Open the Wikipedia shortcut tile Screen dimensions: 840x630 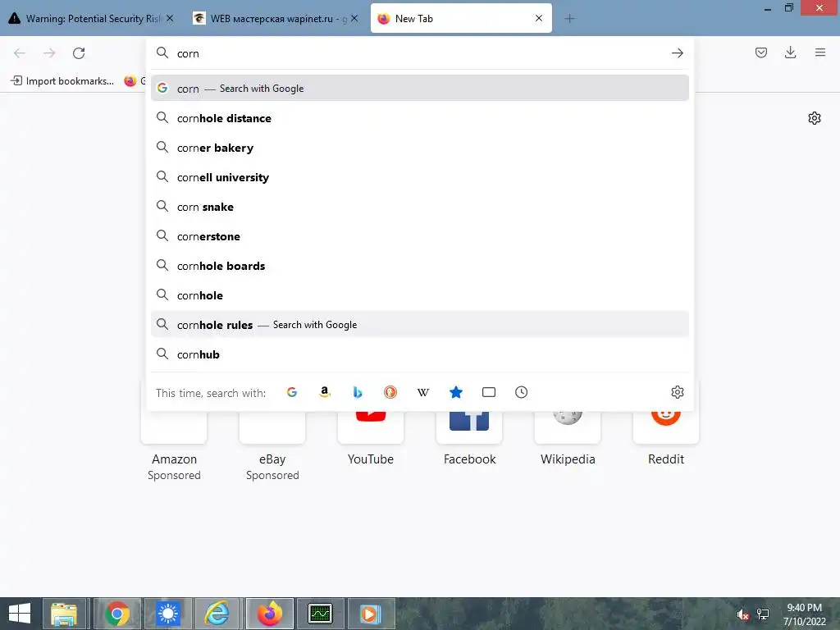pyautogui.click(x=568, y=440)
